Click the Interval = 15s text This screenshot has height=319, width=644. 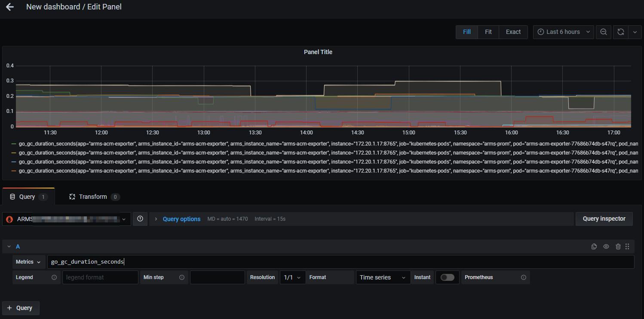point(270,219)
